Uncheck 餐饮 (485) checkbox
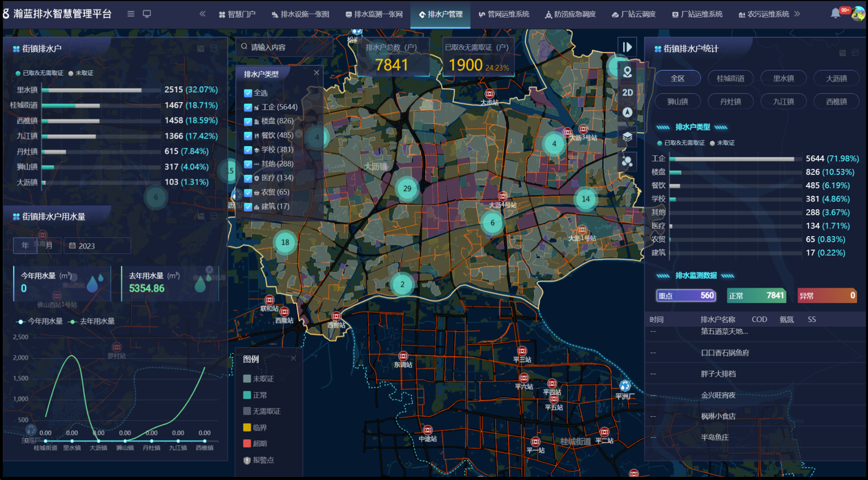This screenshot has height=480, width=868. 248,135
